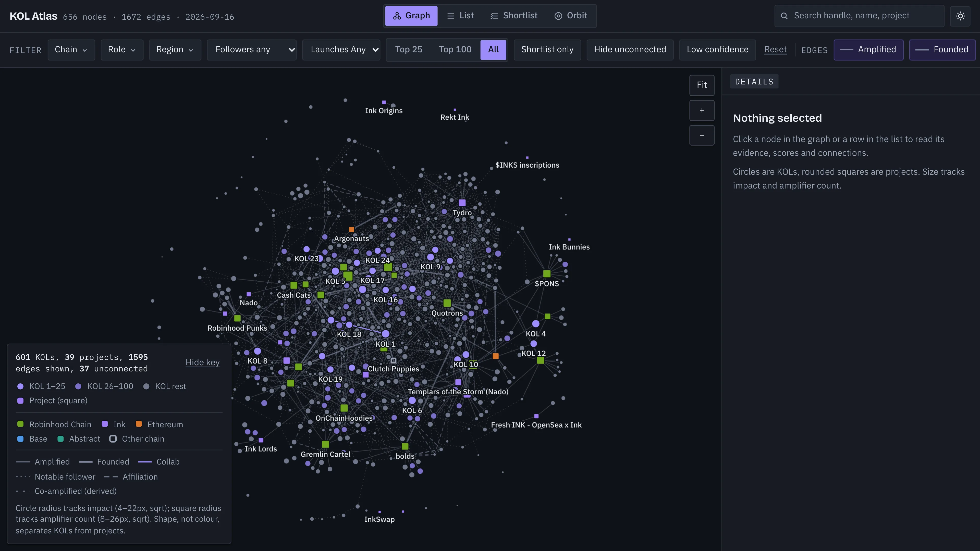Screen dimensions: 980x551
Task: Select the bolds project square node
Action: (x=405, y=446)
